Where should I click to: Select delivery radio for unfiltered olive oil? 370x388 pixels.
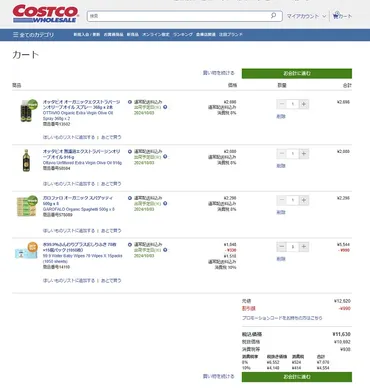(130, 151)
